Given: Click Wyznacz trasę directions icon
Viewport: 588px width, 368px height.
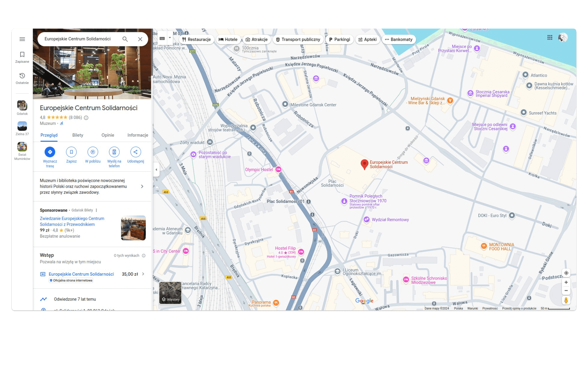Looking at the screenshot, I should point(50,152).
